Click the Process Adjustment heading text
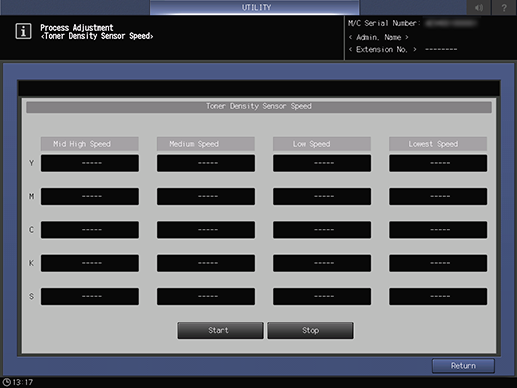Screen dimensions: 517x388 coord(77,28)
